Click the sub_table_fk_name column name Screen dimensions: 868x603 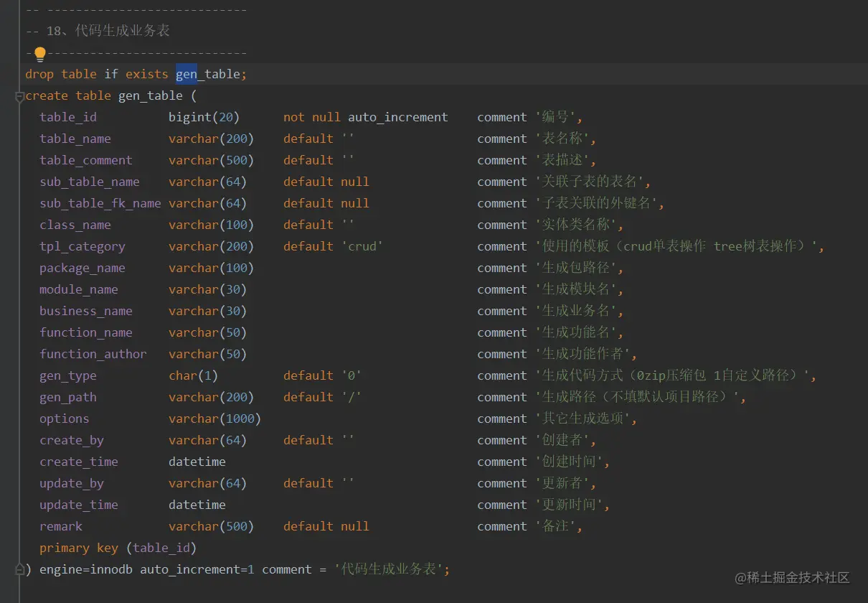pos(100,203)
